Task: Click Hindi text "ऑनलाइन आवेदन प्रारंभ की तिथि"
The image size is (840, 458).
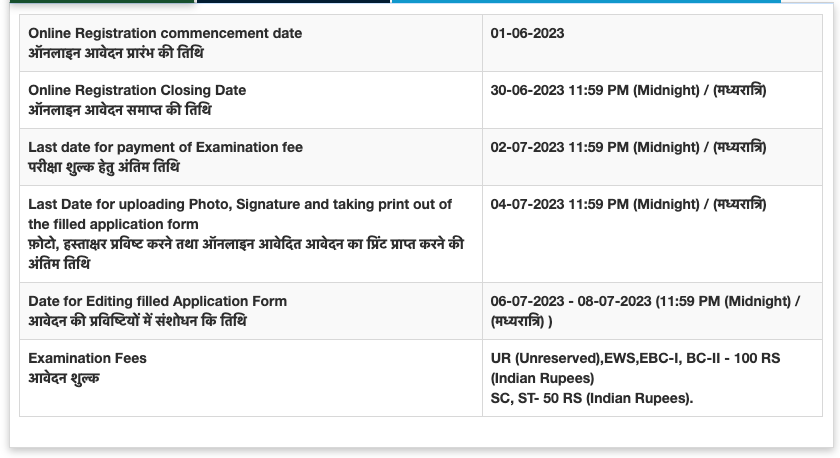Action: (x=116, y=53)
